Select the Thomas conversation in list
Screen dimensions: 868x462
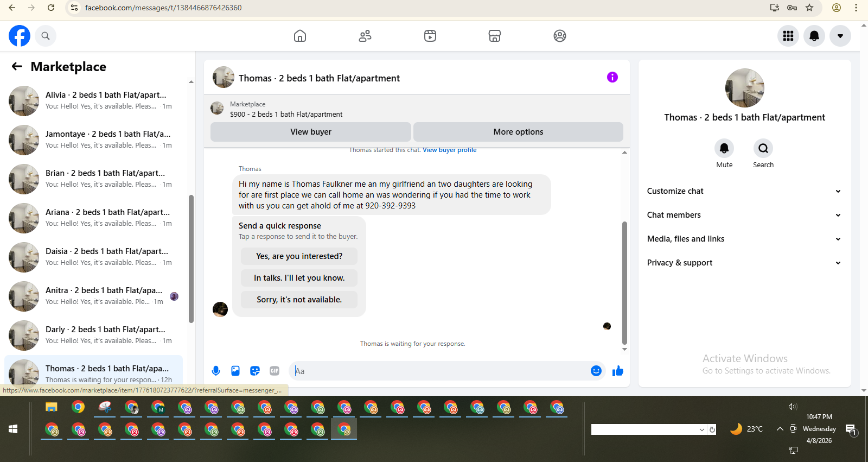click(x=93, y=372)
